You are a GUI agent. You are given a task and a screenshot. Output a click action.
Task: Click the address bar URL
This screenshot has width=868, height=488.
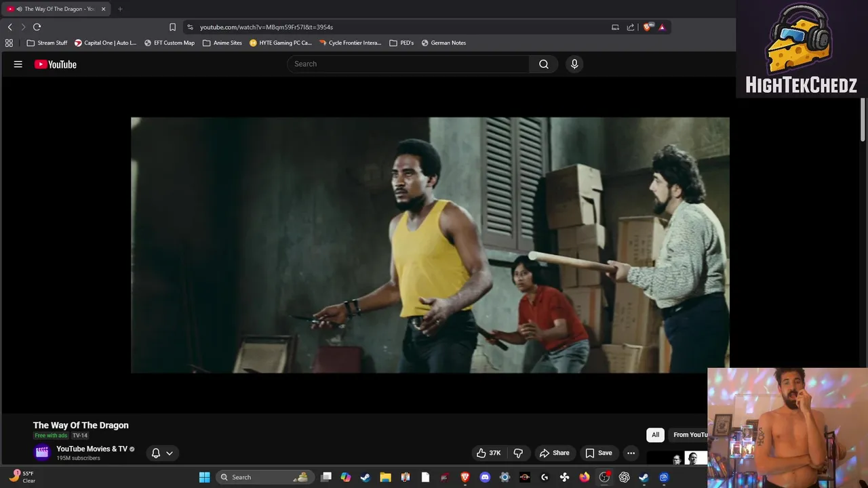point(267,27)
